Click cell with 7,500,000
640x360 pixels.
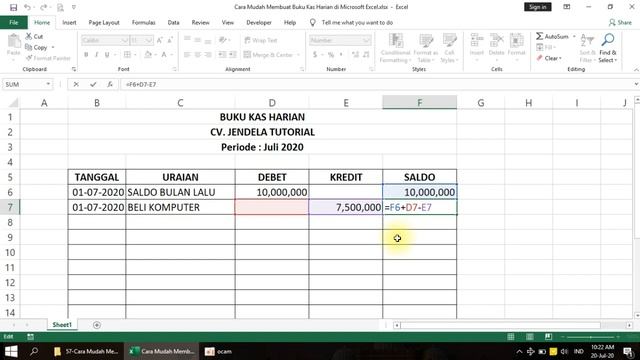tap(346, 207)
